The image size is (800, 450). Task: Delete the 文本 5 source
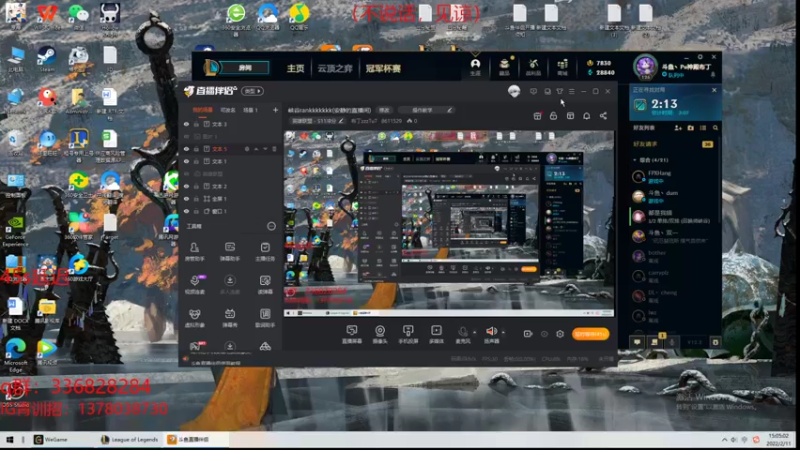pyautogui.click(x=274, y=149)
